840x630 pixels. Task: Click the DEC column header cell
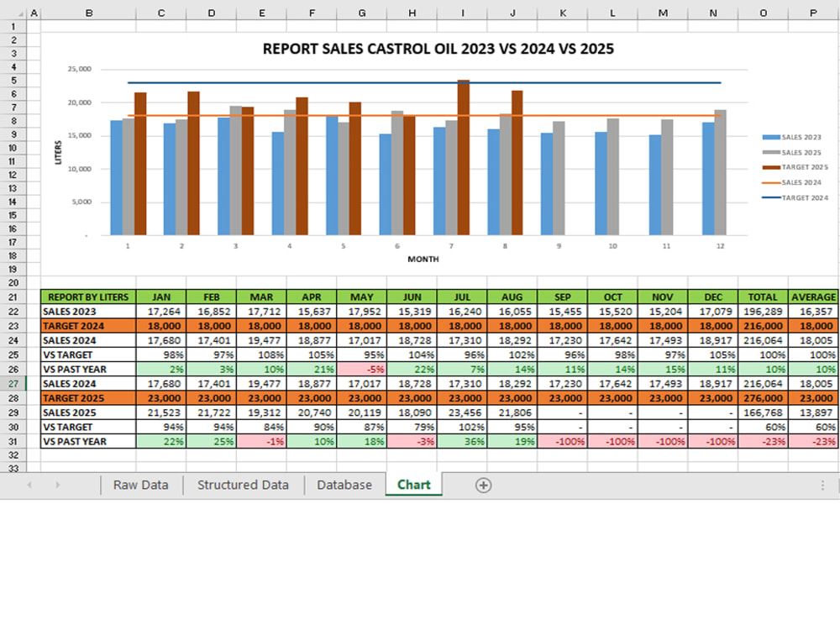pos(713,297)
